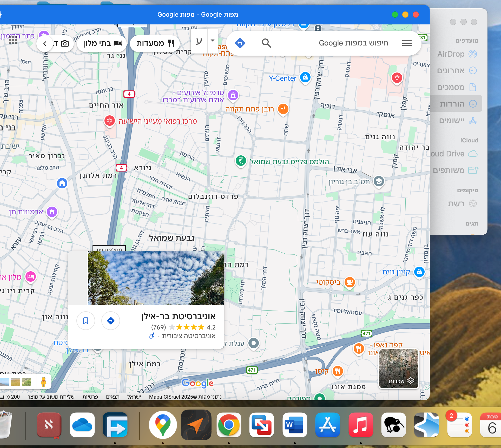
Task: Click the Hebrew letter input tool button
Action: [x=199, y=41]
